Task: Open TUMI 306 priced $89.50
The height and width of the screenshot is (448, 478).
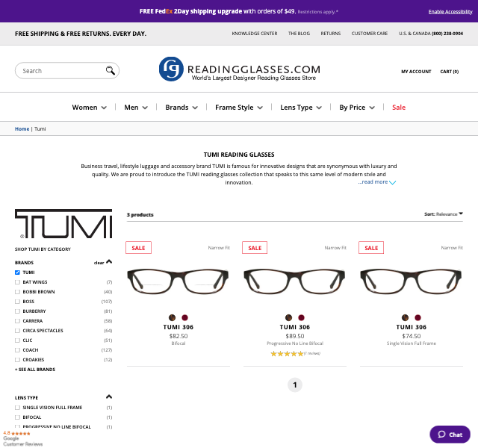Action: 295,327
